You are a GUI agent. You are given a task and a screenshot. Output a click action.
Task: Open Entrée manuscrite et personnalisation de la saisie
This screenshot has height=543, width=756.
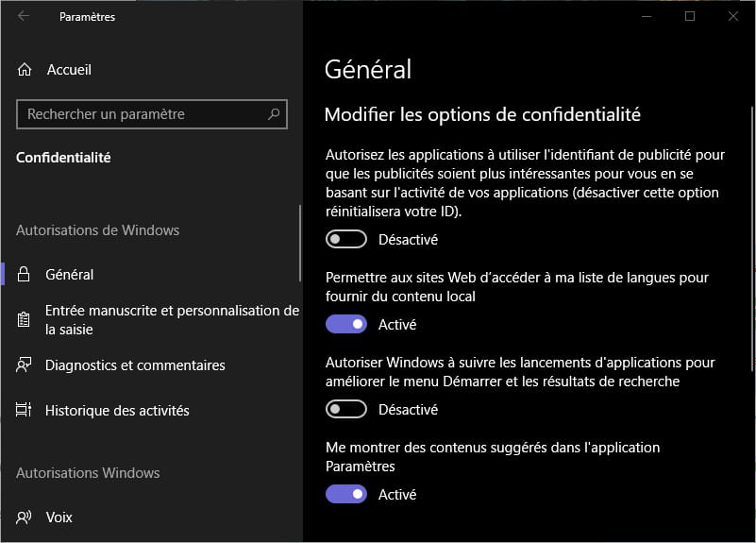click(172, 320)
